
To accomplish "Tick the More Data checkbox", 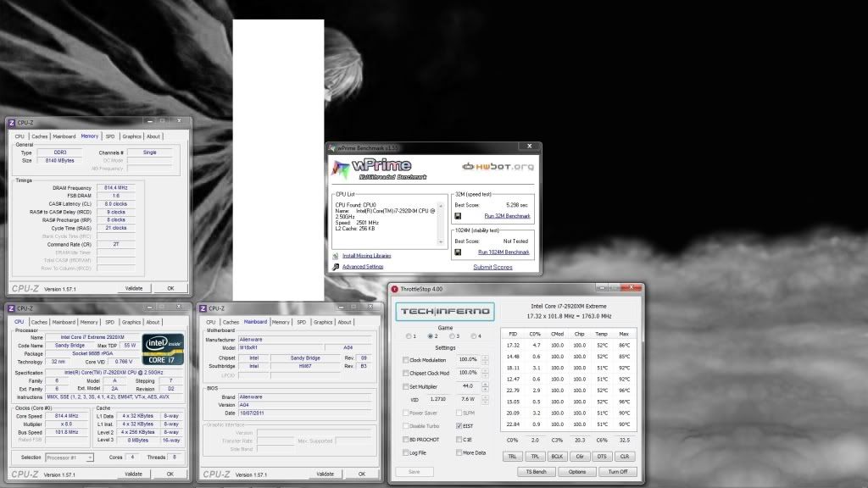I will [x=459, y=453].
